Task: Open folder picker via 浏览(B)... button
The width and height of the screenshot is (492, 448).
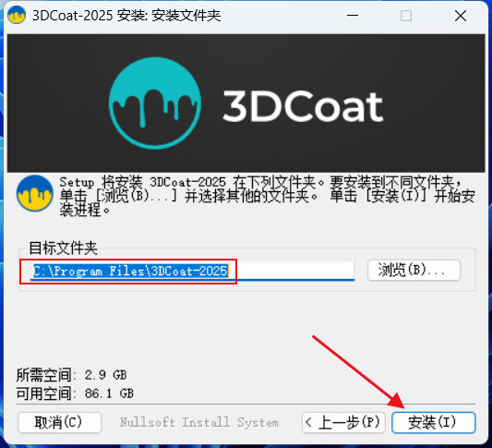Action: 414,270
